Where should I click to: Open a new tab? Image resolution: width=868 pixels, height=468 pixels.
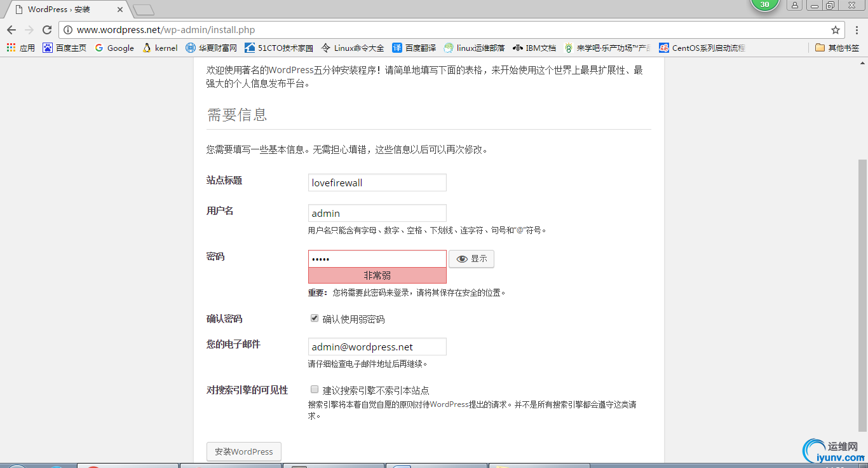point(144,10)
